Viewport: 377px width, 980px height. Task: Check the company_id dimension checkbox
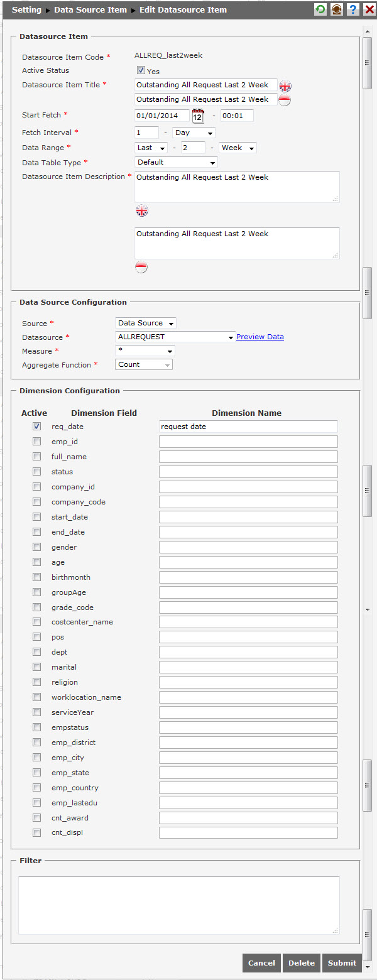(36, 487)
